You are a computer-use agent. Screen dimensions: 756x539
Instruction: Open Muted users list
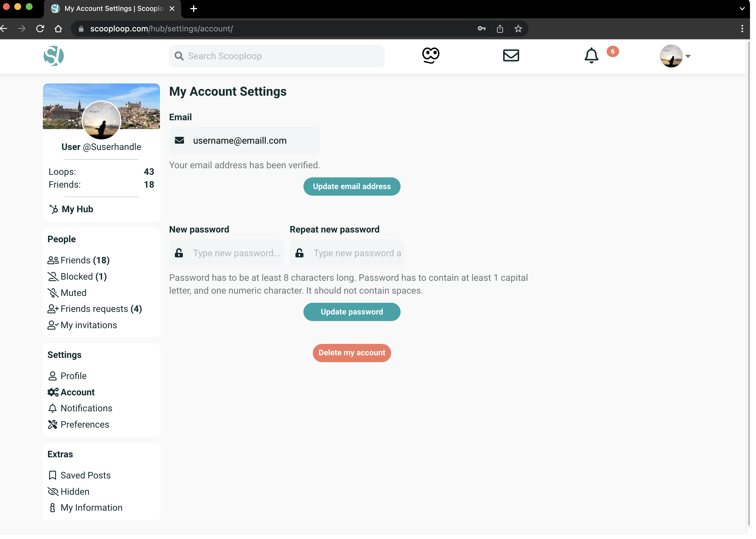(67, 293)
